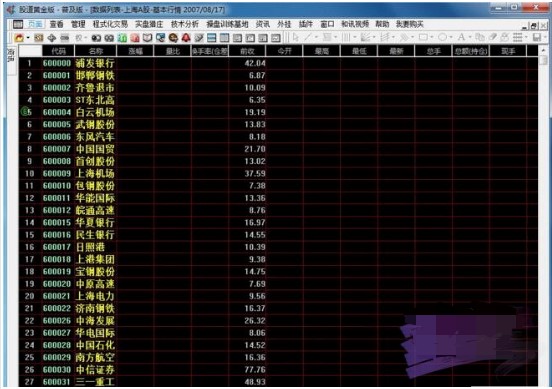The image size is (552, 389).
Task: Select the ellipse drawing tool
Action: [x=443, y=37]
